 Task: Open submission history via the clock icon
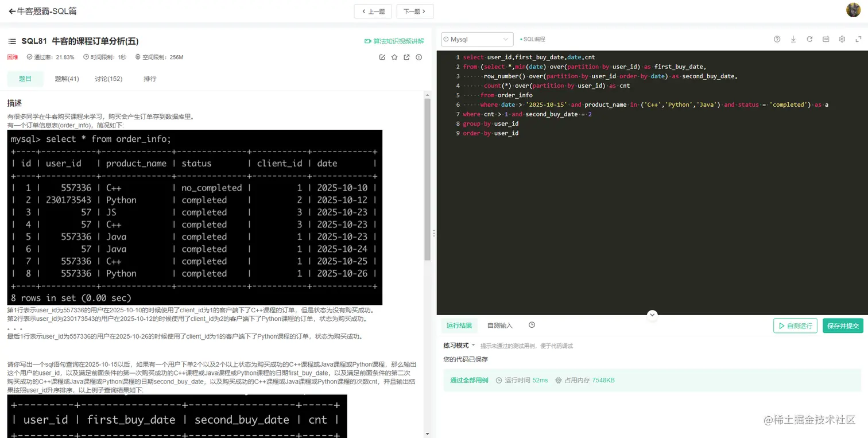coord(532,325)
